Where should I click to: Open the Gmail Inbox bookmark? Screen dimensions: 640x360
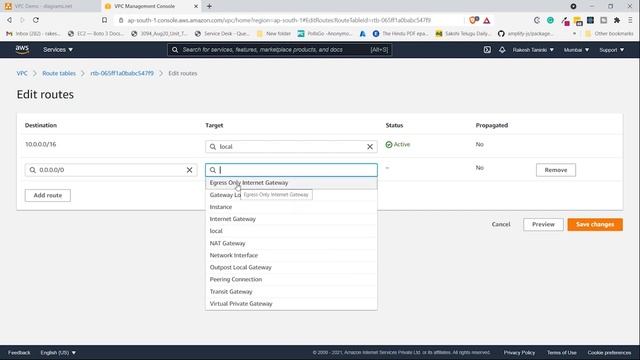click(33, 33)
